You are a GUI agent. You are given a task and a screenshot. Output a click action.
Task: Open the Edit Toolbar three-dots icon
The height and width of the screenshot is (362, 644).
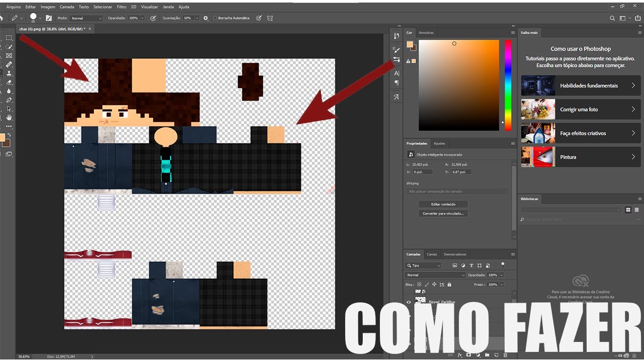(x=9, y=126)
